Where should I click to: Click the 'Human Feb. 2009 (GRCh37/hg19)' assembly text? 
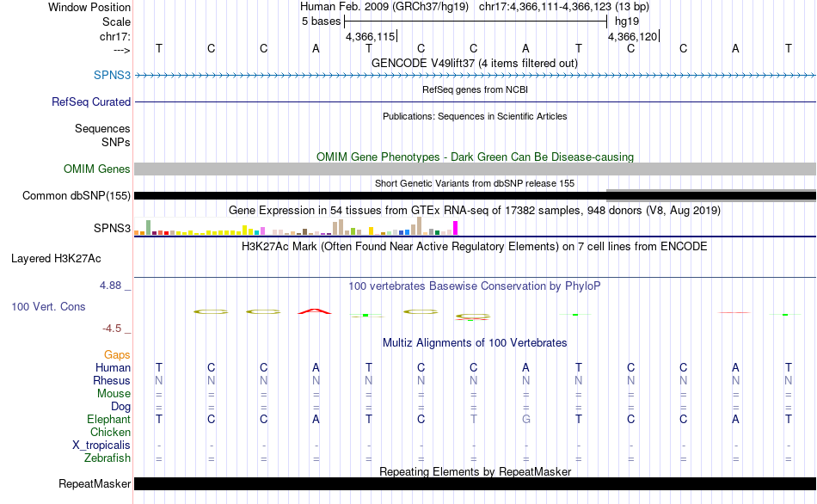click(384, 7)
